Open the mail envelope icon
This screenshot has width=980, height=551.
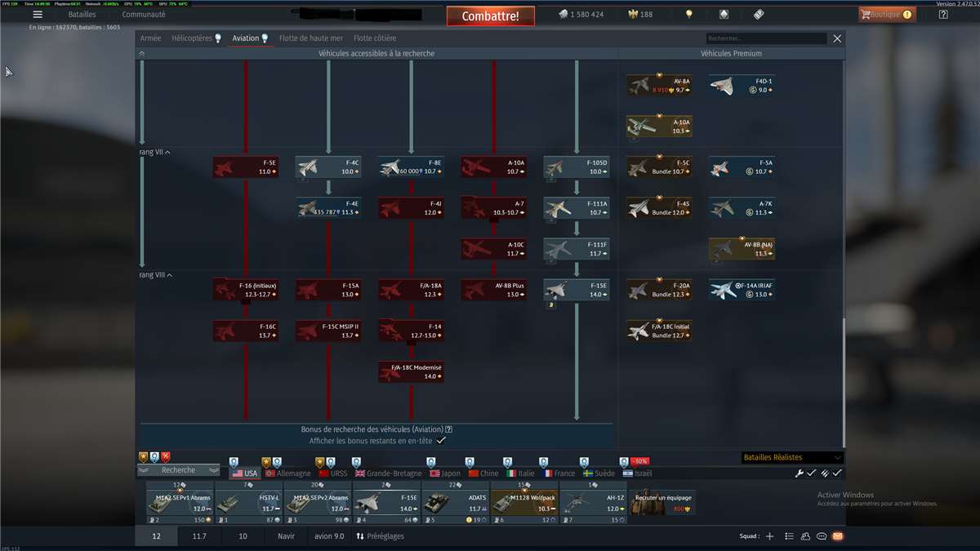coord(837,536)
